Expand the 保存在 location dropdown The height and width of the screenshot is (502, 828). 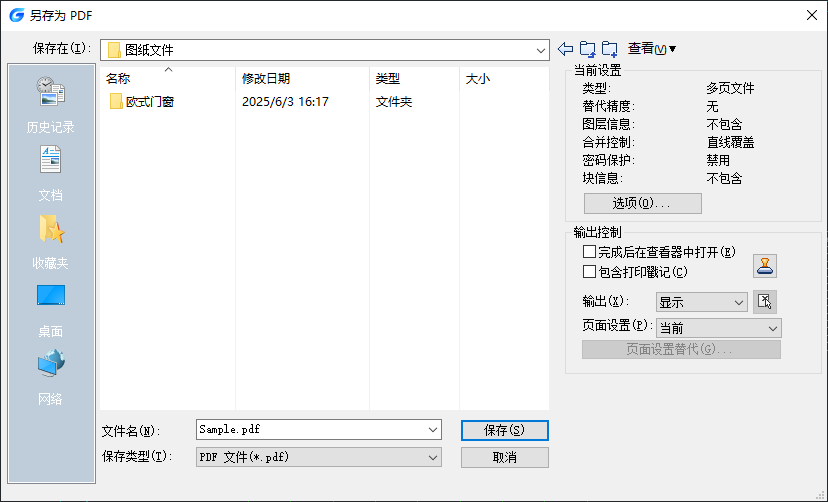click(x=540, y=50)
